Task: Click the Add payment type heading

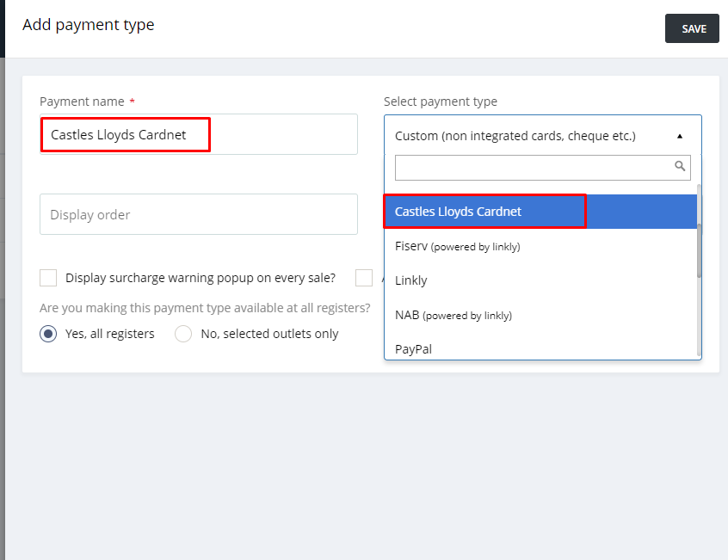Action: click(x=89, y=25)
